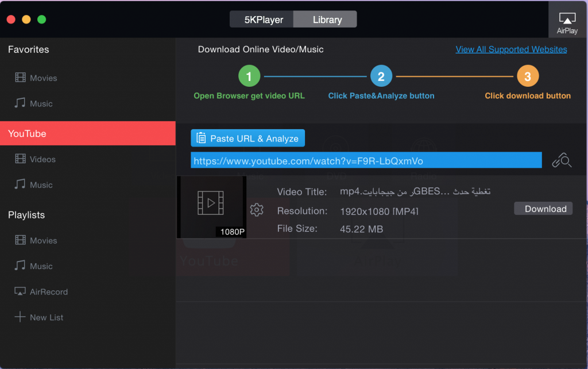Select the YouTube sidebar section
588x369 pixels.
(88, 133)
